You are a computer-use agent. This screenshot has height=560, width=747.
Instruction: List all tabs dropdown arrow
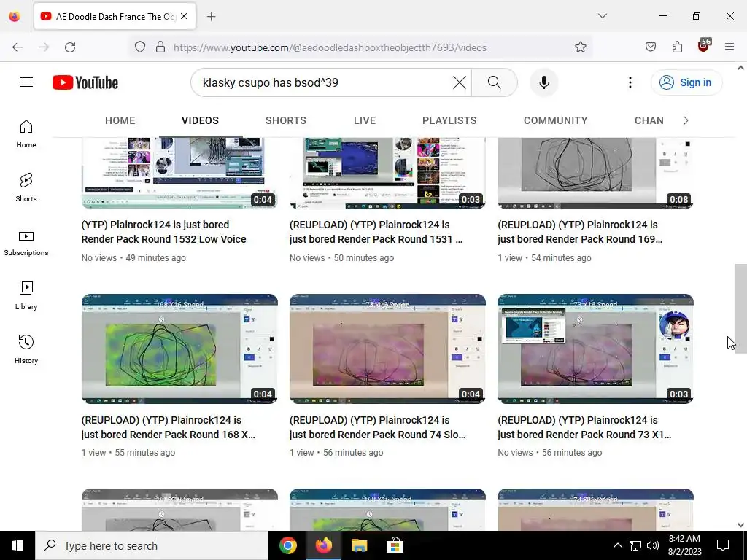602,16
